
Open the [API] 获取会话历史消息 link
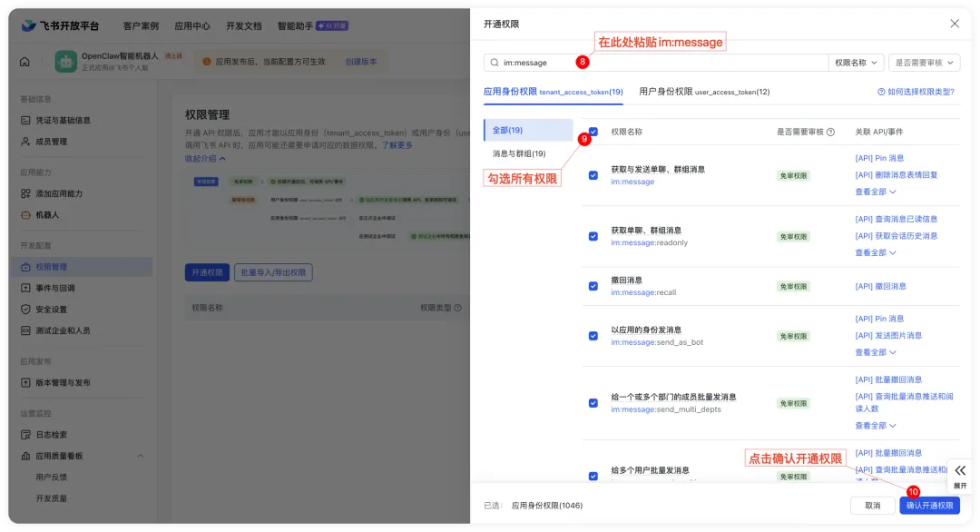[x=897, y=236]
